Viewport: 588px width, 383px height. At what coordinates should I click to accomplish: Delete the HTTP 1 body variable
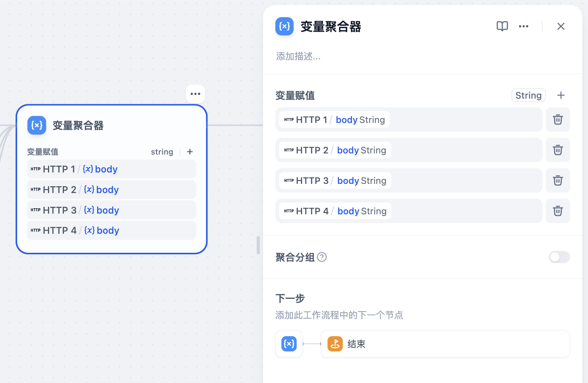pyautogui.click(x=558, y=120)
